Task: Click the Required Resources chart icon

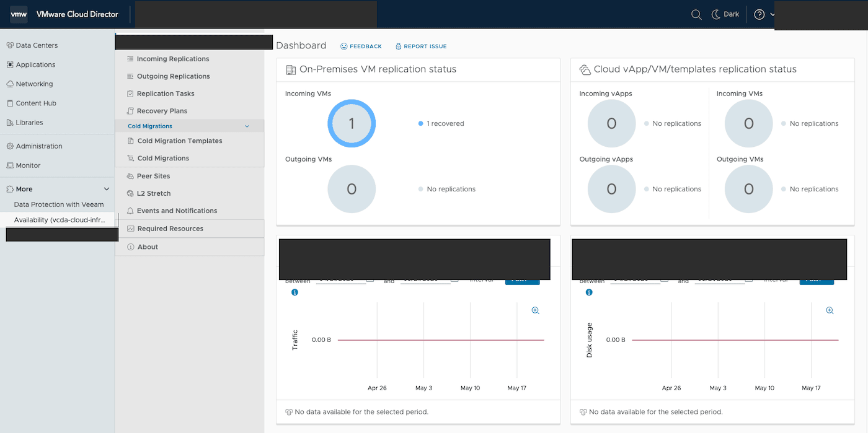Action: click(x=130, y=229)
